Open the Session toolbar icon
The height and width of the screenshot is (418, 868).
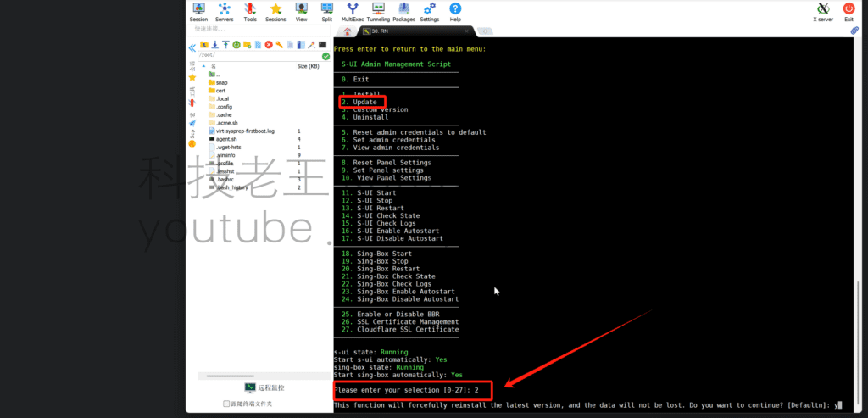tap(198, 11)
